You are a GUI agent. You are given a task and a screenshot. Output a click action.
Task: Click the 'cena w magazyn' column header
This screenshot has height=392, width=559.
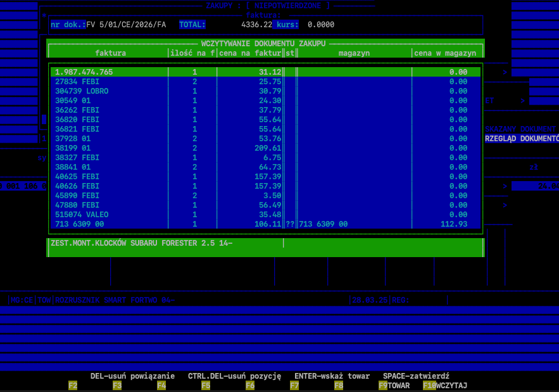[444, 53]
